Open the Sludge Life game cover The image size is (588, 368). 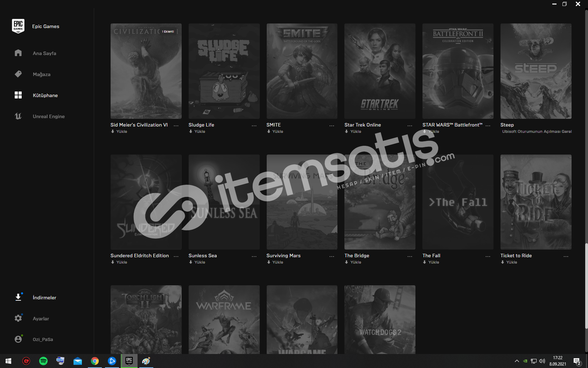tap(224, 71)
